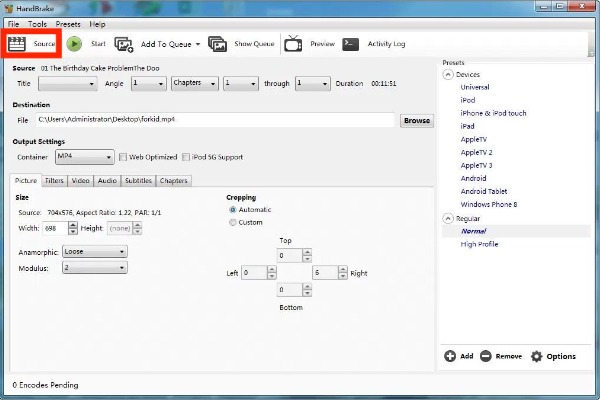Click the Show Queue label
Image resolution: width=600 pixels, height=400 pixels.
pos(254,44)
